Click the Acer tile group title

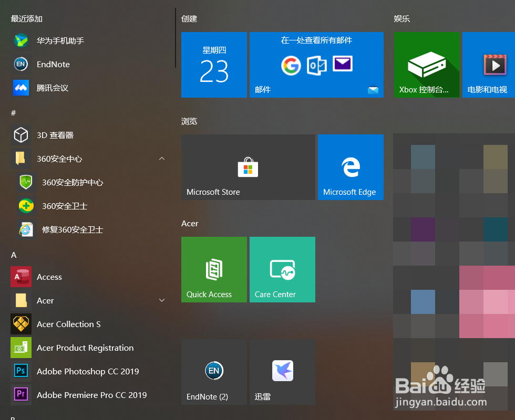[x=190, y=224]
